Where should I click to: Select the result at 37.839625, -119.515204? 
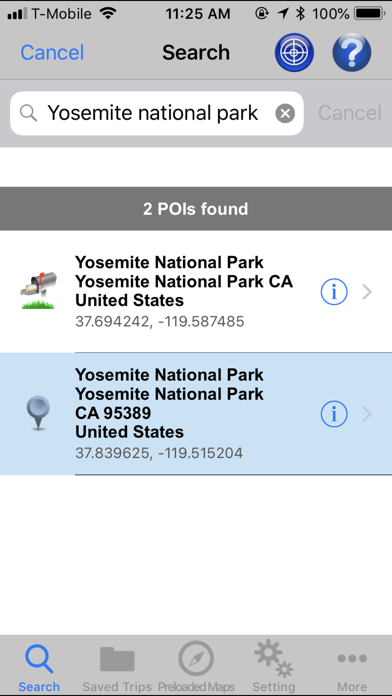[196, 414]
